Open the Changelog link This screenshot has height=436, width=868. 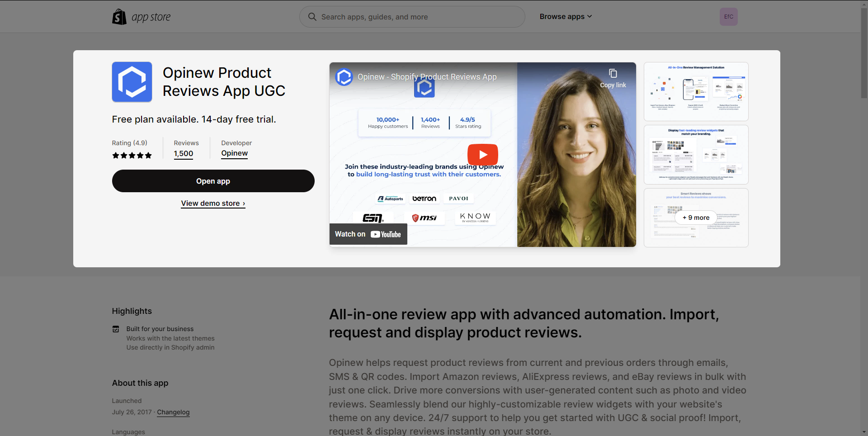pyautogui.click(x=173, y=412)
